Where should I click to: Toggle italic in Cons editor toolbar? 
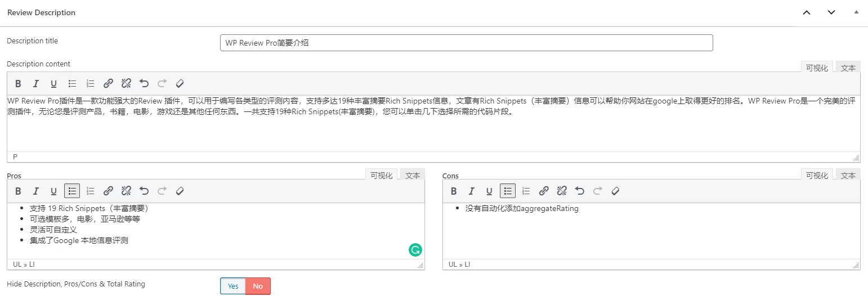tap(472, 191)
